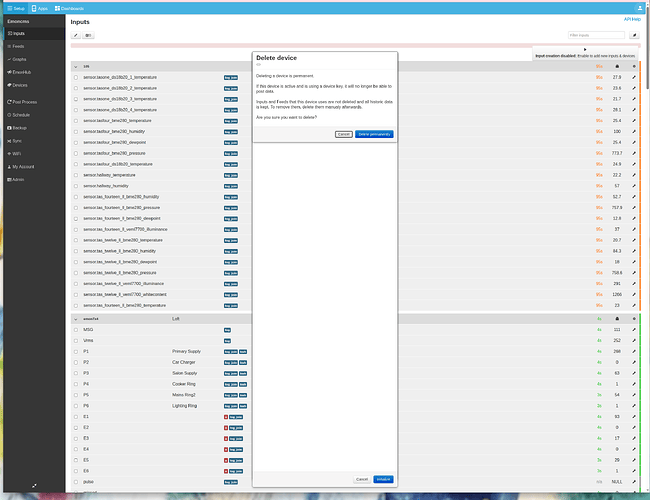Go to Feeds in the sidebar

(x=34, y=46)
